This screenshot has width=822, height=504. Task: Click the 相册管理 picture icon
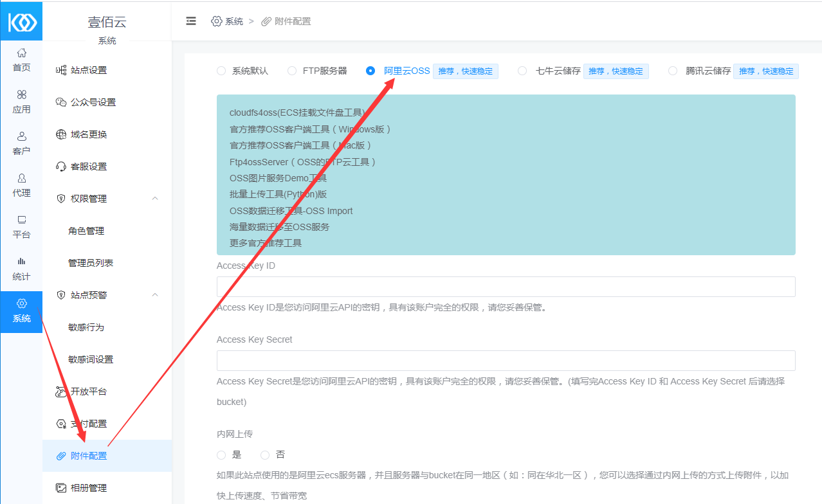point(61,488)
